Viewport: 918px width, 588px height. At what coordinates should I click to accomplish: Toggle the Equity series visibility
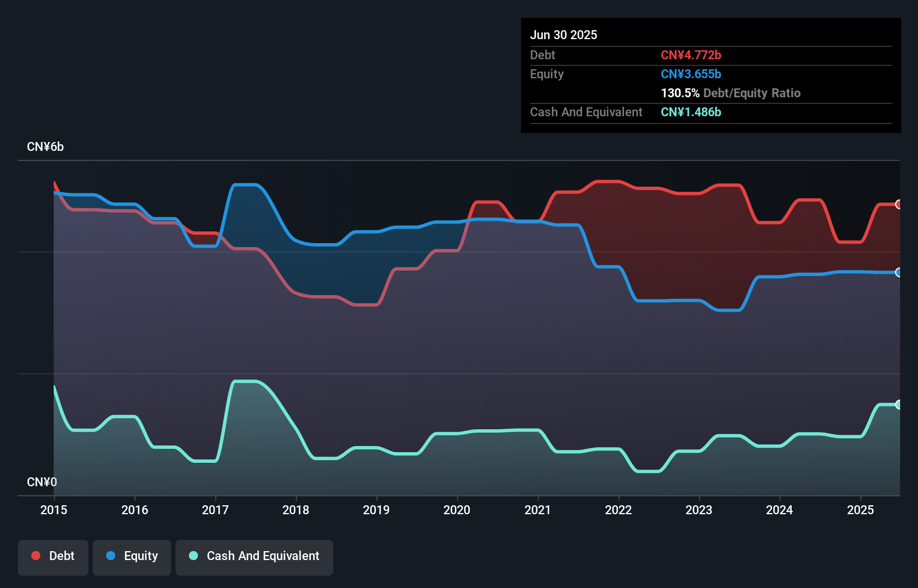(132, 556)
